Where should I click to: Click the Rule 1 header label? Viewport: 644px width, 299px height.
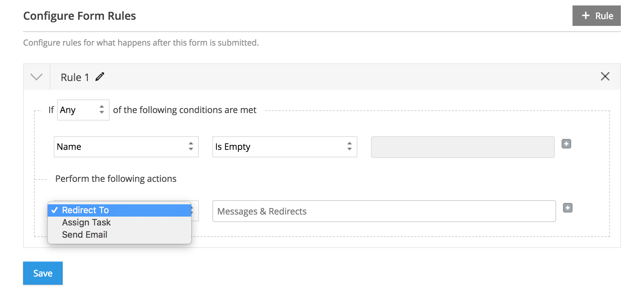tap(74, 77)
